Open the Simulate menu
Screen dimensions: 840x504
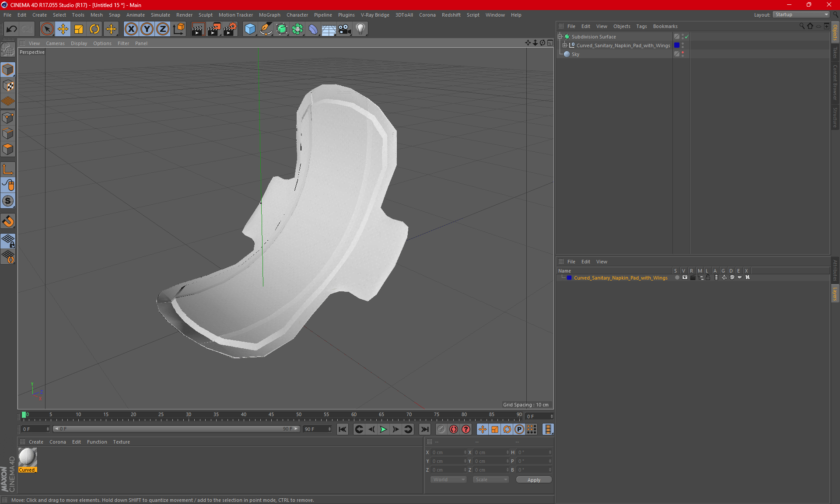[161, 15]
